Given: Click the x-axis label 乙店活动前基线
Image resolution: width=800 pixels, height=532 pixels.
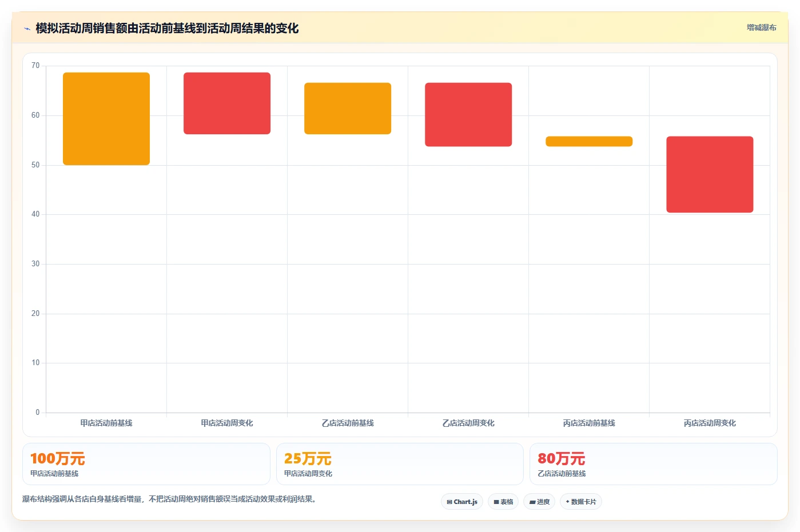Looking at the screenshot, I should tap(348, 423).
